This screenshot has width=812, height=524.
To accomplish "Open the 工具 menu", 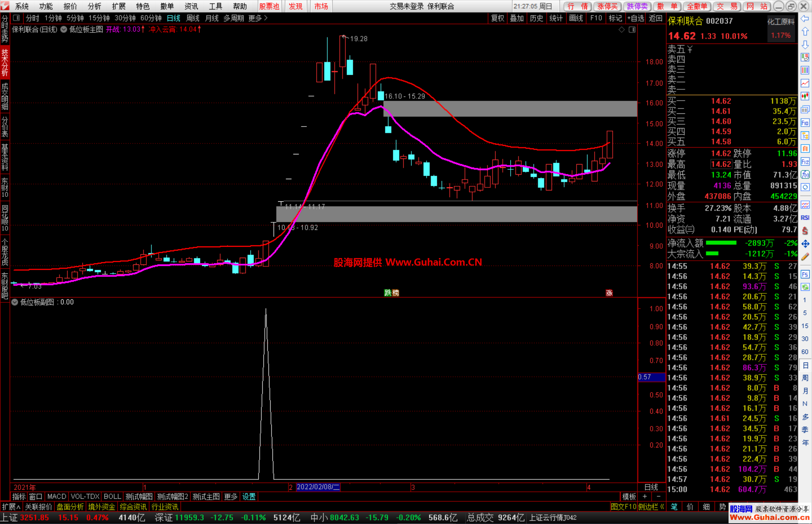I will tap(215, 6).
